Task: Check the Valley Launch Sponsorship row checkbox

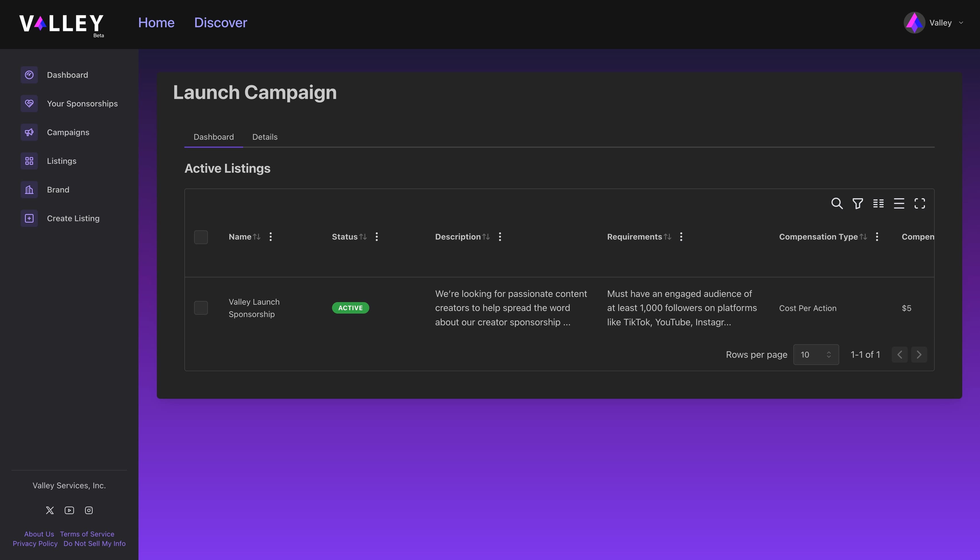Action: 201,308
